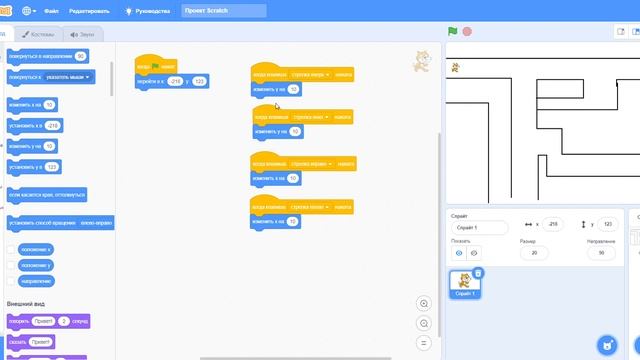Select palette block 'изменить y на 10'
The width and height of the screenshot is (640, 360).
(x=32, y=146)
